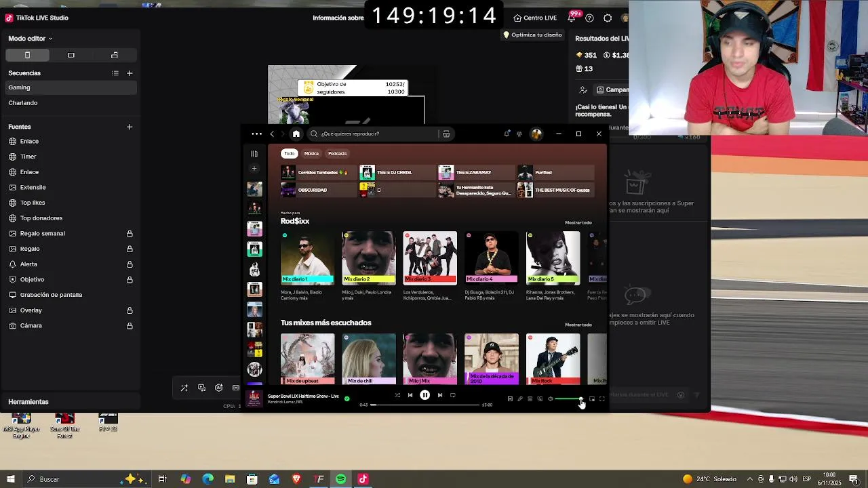Viewport: 868px width, 488px height.
Task: Add a new source with Fuentes plus
Action: click(130, 127)
